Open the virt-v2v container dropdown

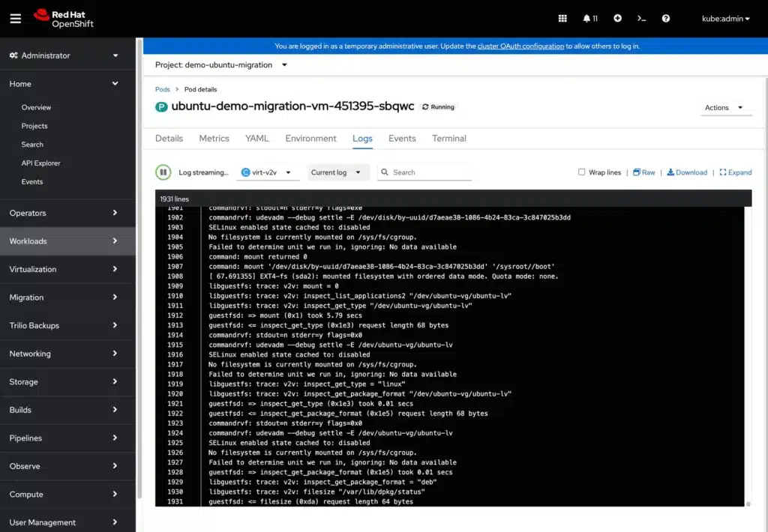tap(266, 172)
